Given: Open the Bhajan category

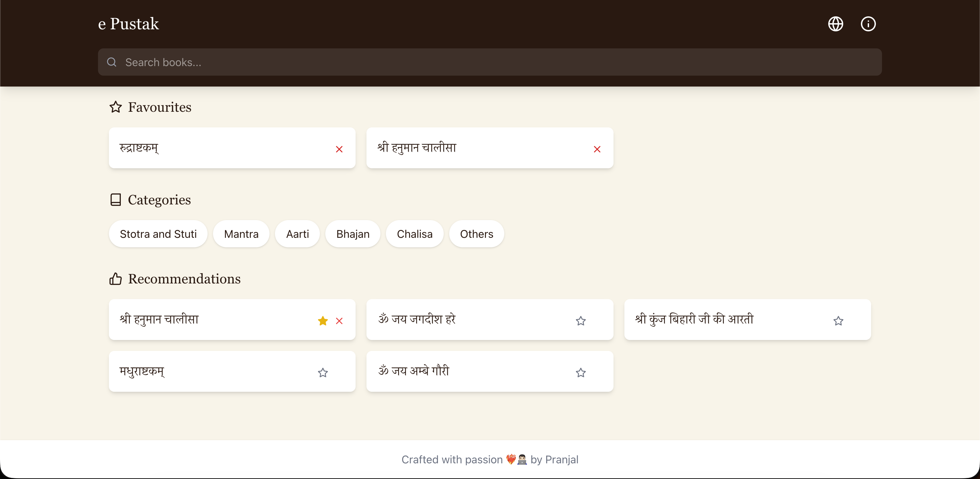Looking at the screenshot, I should click(353, 234).
